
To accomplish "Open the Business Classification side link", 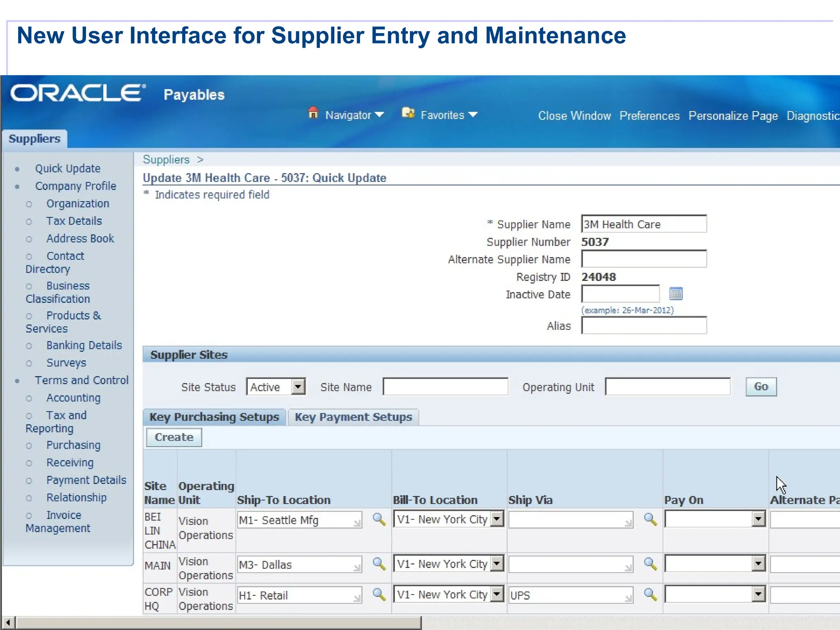I will 57,292.
